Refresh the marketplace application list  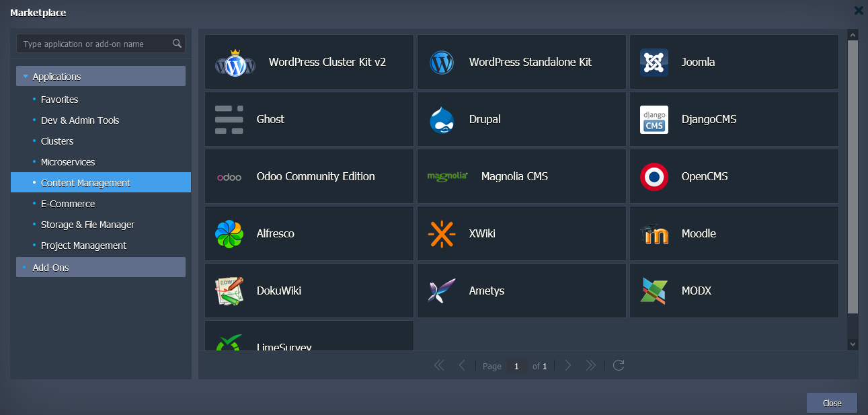point(619,365)
